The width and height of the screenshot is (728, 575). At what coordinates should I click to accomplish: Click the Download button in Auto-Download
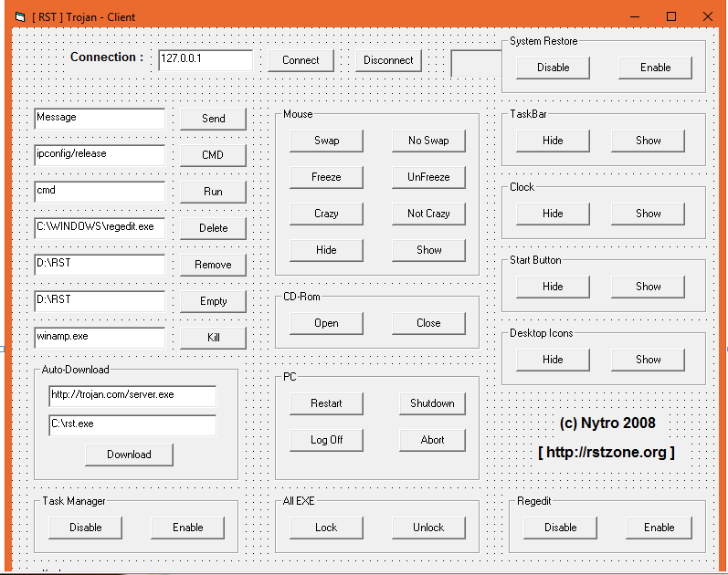(x=129, y=455)
